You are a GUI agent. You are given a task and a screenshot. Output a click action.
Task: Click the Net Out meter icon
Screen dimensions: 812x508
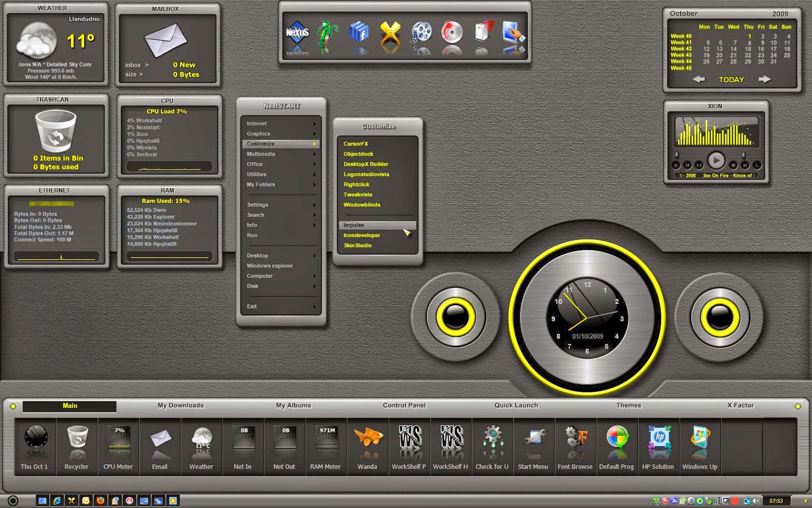(x=284, y=447)
